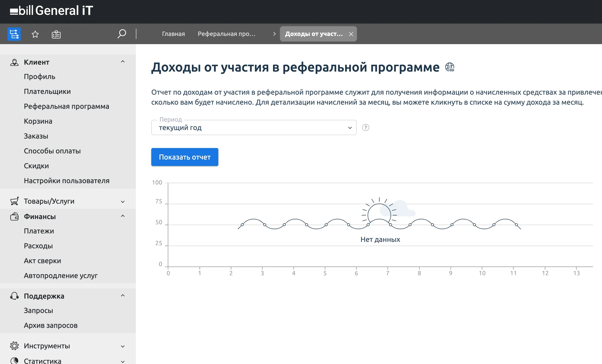The image size is (602, 364).
Task: Click the tabs overflow arrow
Action: (x=274, y=34)
